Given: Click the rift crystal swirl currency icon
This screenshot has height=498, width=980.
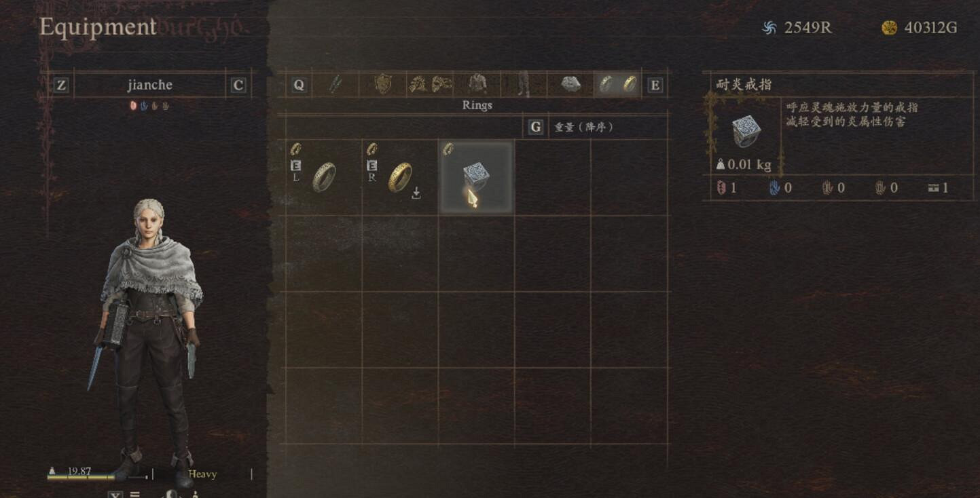Looking at the screenshot, I should 769,28.
